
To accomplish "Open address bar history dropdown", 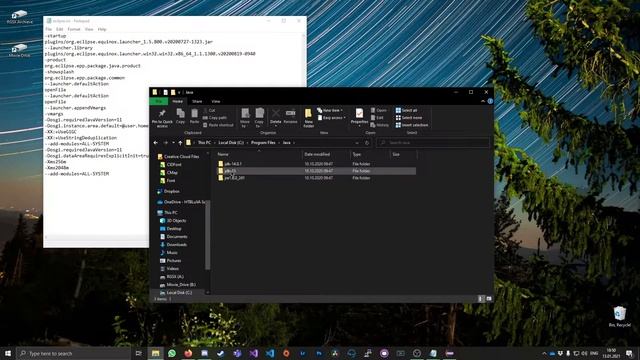I will 357,143.
